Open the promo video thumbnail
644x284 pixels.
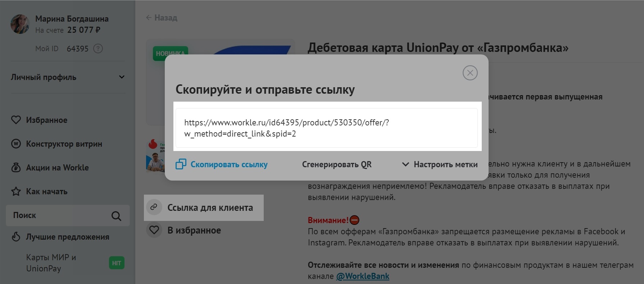(155, 156)
